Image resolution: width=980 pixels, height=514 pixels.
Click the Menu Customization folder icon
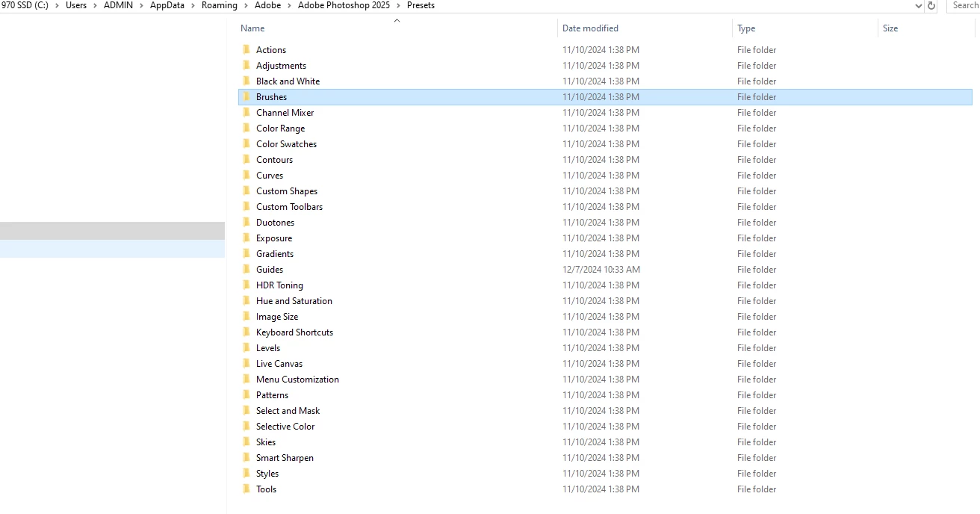pos(246,380)
